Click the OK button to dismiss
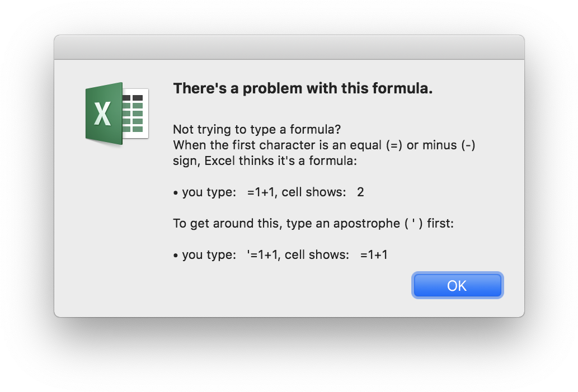The width and height of the screenshot is (578, 392). tap(457, 286)
